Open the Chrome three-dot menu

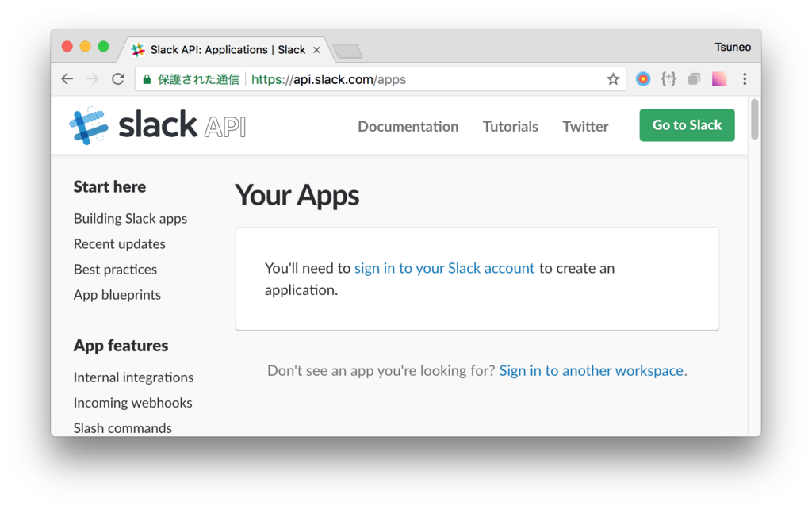pos(745,79)
